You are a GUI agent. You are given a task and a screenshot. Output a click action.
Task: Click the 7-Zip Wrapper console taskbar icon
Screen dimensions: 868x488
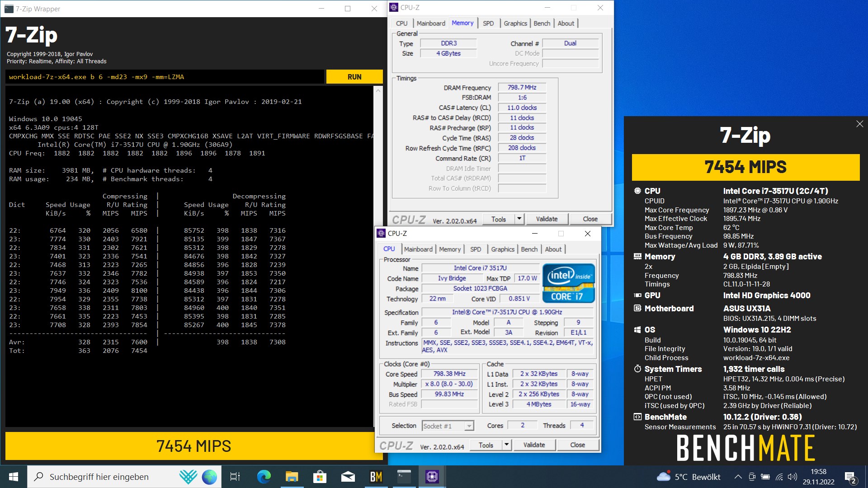tap(404, 477)
